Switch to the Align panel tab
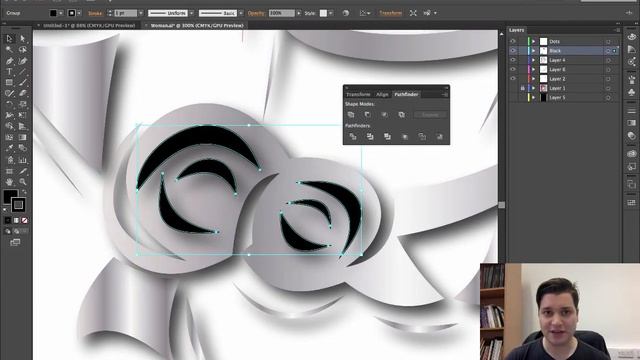Viewport: 640px width, 360px height. coord(382,94)
